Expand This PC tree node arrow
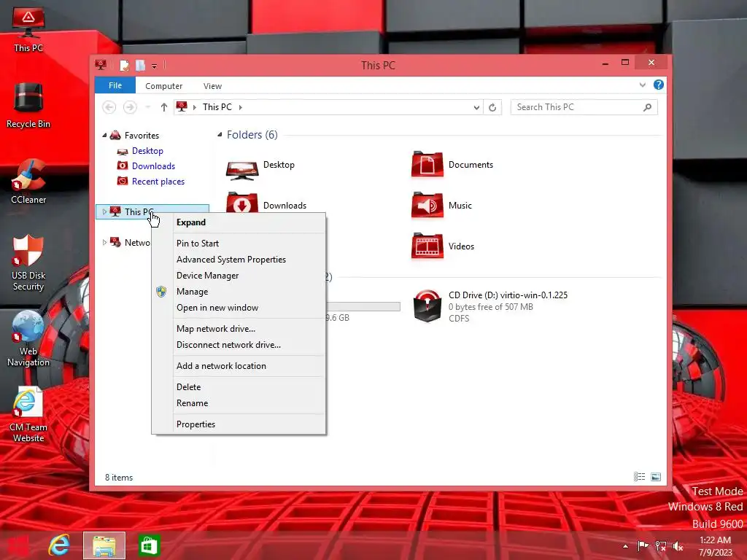The width and height of the screenshot is (747, 560). pyautogui.click(x=104, y=212)
